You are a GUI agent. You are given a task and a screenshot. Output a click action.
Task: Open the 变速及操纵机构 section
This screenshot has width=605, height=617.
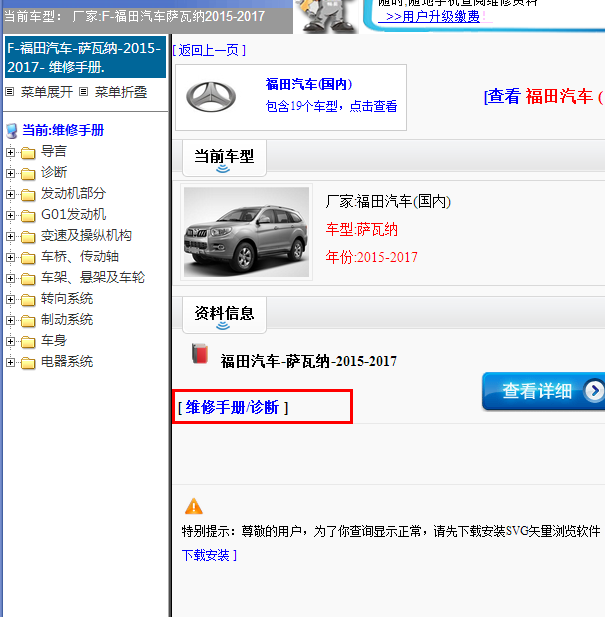pos(87,235)
